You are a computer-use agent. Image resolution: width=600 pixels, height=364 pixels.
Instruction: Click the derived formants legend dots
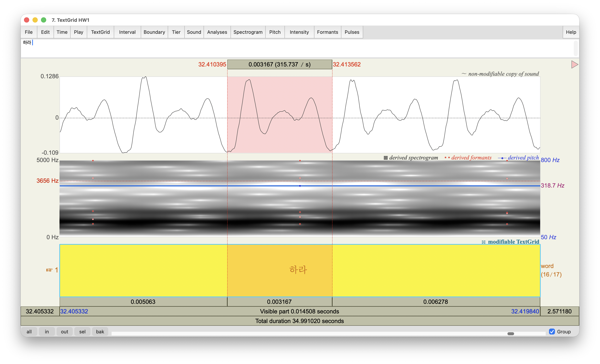[447, 158]
